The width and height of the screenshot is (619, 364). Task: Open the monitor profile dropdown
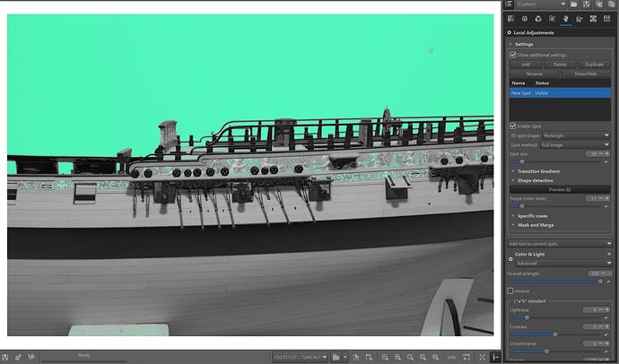(301, 358)
